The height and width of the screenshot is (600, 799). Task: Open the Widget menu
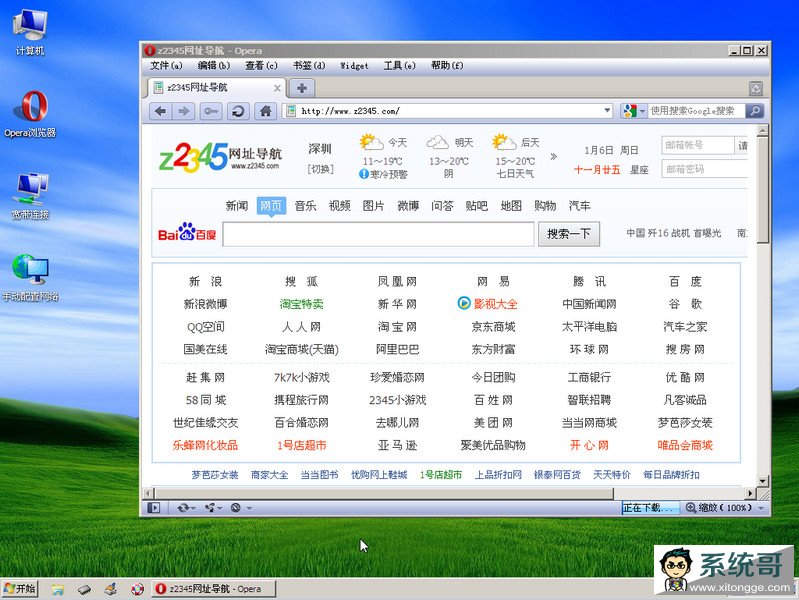click(x=354, y=66)
